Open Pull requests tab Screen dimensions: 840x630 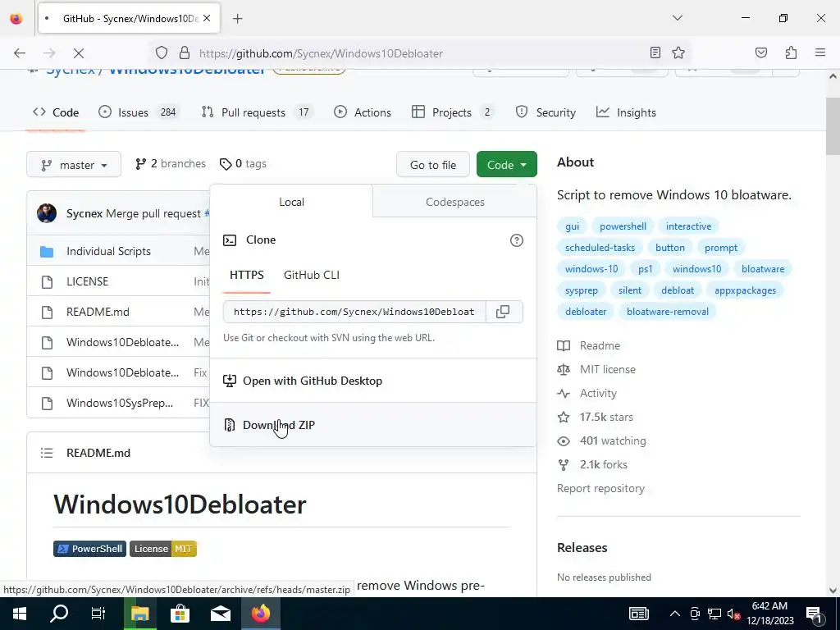tap(257, 112)
